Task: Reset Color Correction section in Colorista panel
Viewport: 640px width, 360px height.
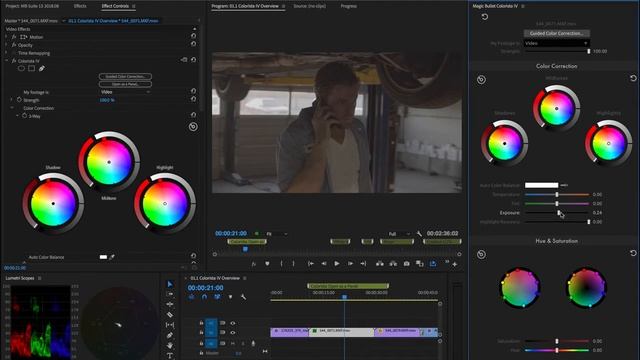Action: [x=633, y=78]
